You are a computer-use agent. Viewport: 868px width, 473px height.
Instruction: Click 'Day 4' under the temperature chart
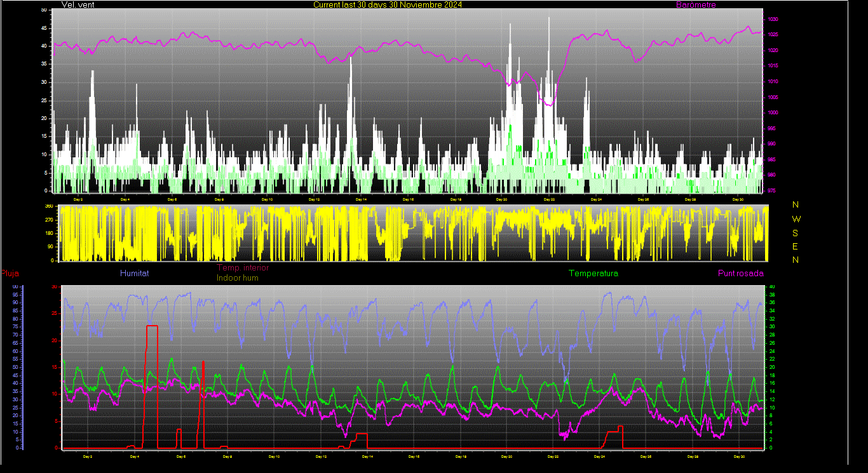pyautogui.click(x=134, y=456)
